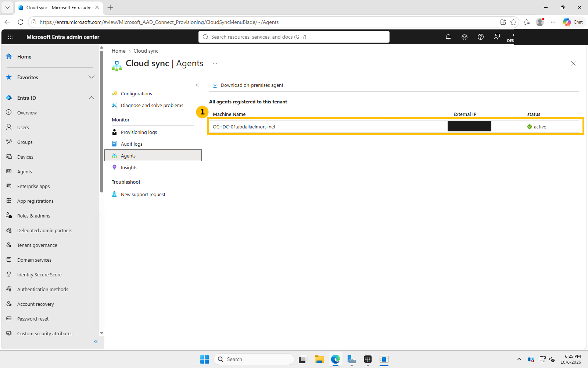
Task: Open Copilot Chat in the browser
Action: 573,22
